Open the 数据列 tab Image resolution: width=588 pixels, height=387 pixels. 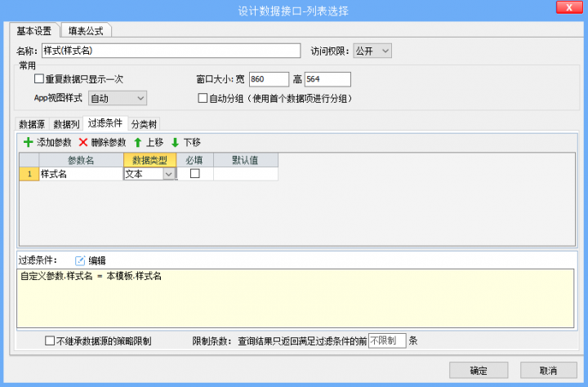tap(66, 124)
